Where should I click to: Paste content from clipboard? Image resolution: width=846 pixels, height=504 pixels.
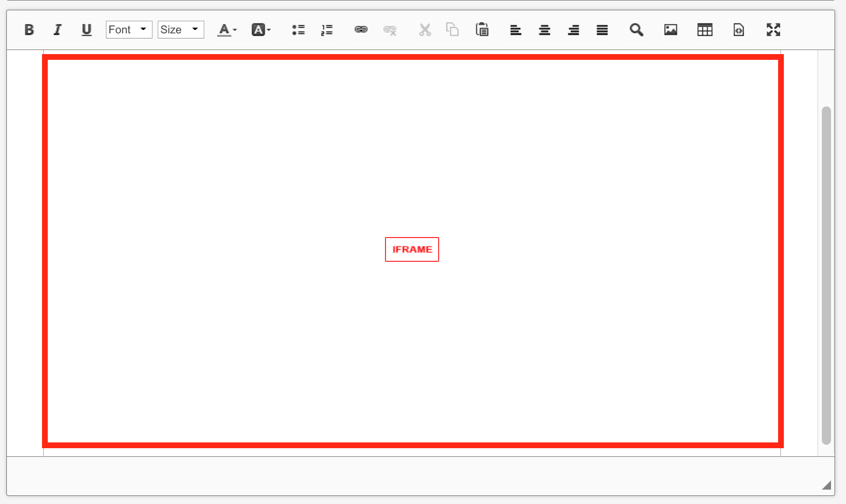(482, 29)
